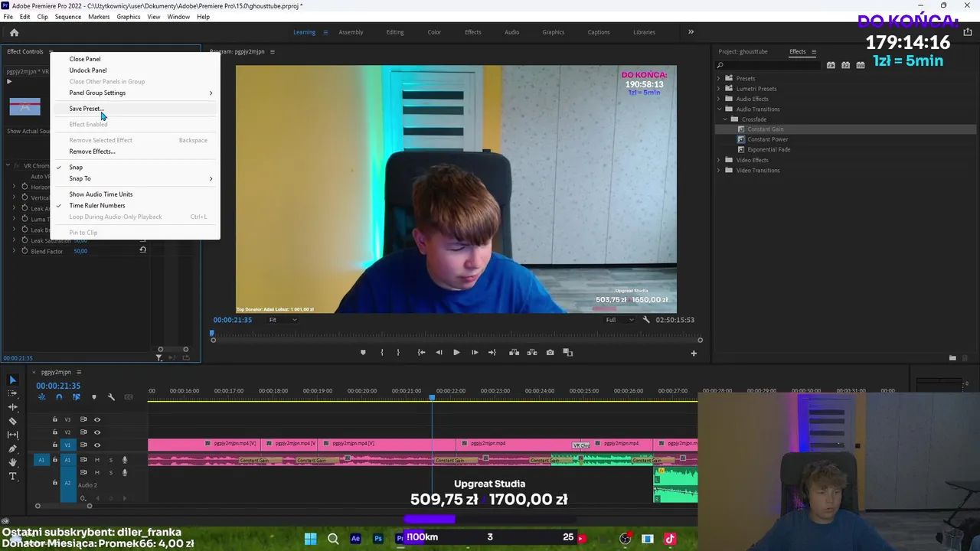Click the Effects search field
The image size is (980, 551).
click(767, 65)
